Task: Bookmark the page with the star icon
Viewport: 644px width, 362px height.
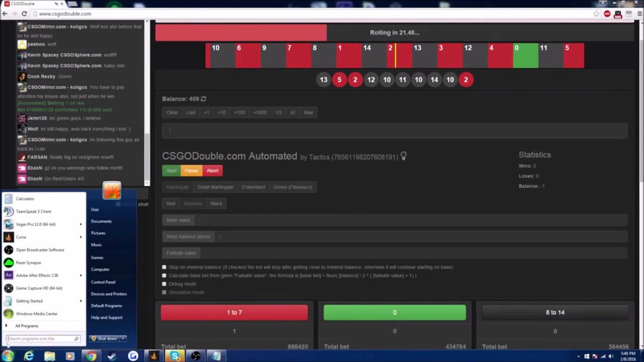Action: (597, 14)
